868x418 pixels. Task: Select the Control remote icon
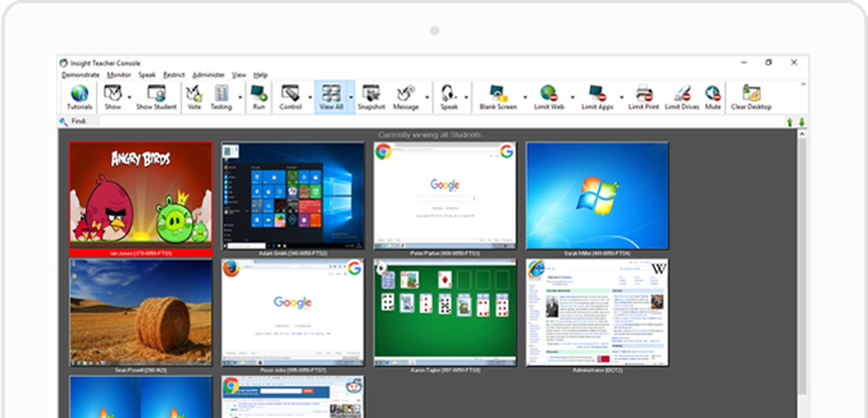point(290,93)
